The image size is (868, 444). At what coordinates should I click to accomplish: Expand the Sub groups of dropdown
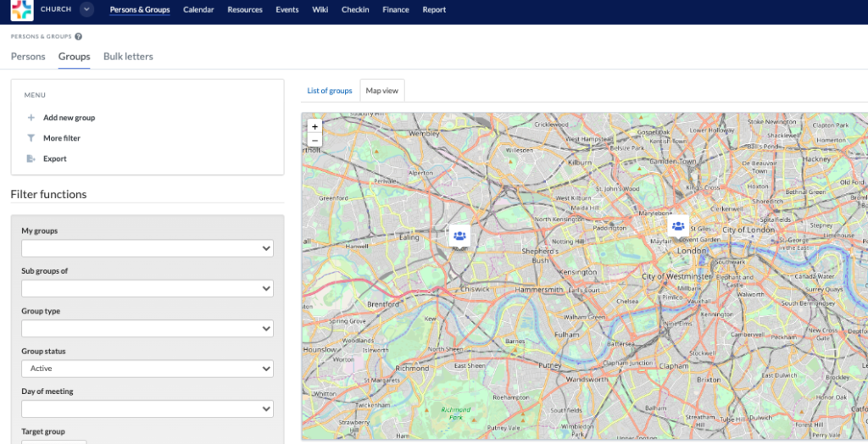coord(147,288)
